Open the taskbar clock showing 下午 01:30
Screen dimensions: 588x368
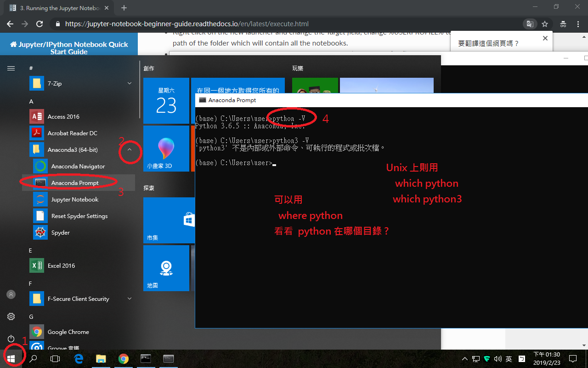point(547,359)
